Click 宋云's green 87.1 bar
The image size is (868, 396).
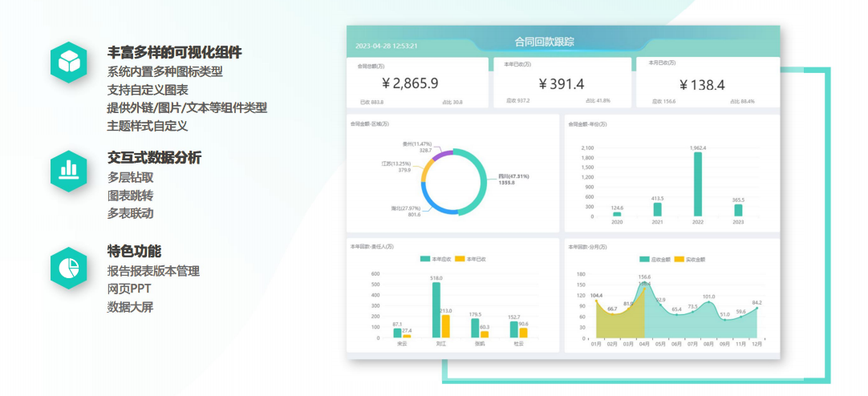pos(397,333)
